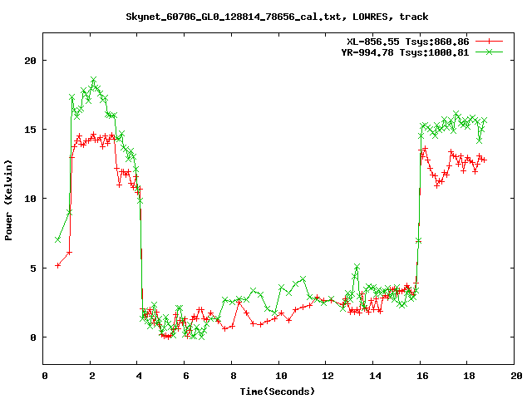
Task: Click the first red data point near 5 Kelvin
Action: (x=58, y=265)
